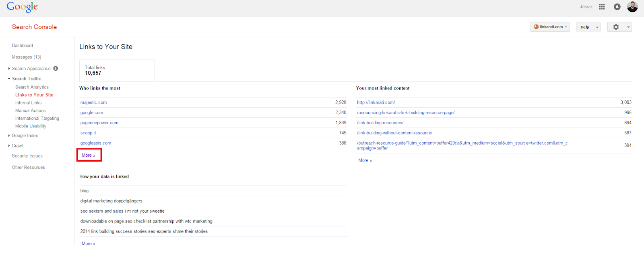Open the Google apps grid icon
This screenshot has width=644, height=266.
pos(602,7)
